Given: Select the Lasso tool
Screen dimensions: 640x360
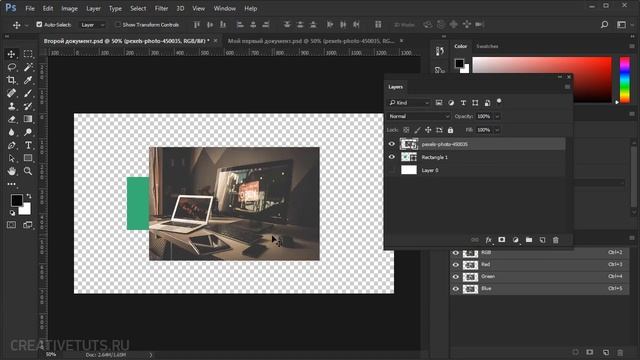Looking at the screenshot, I should pyautogui.click(x=11, y=67).
